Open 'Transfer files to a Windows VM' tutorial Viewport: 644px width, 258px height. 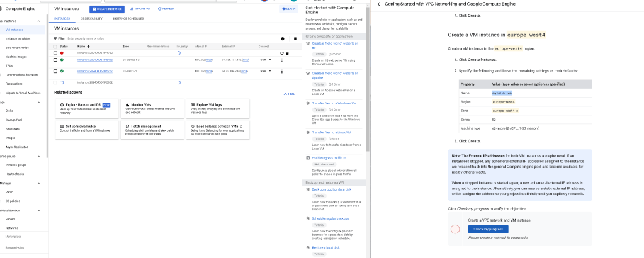pyautogui.click(x=334, y=103)
